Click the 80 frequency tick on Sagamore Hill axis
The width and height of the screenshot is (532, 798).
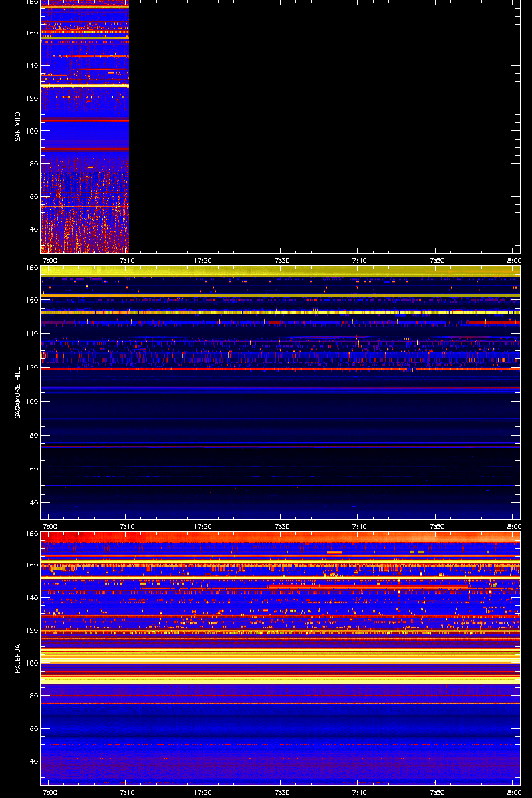click(x=33, y=436)
